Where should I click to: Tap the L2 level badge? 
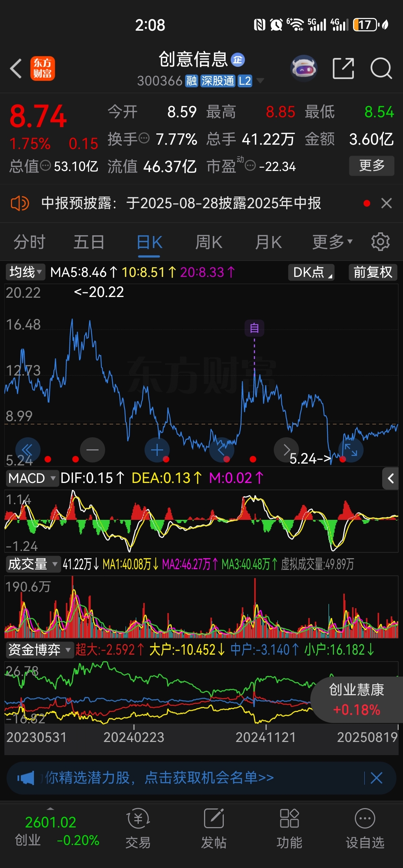pos(245,81)
